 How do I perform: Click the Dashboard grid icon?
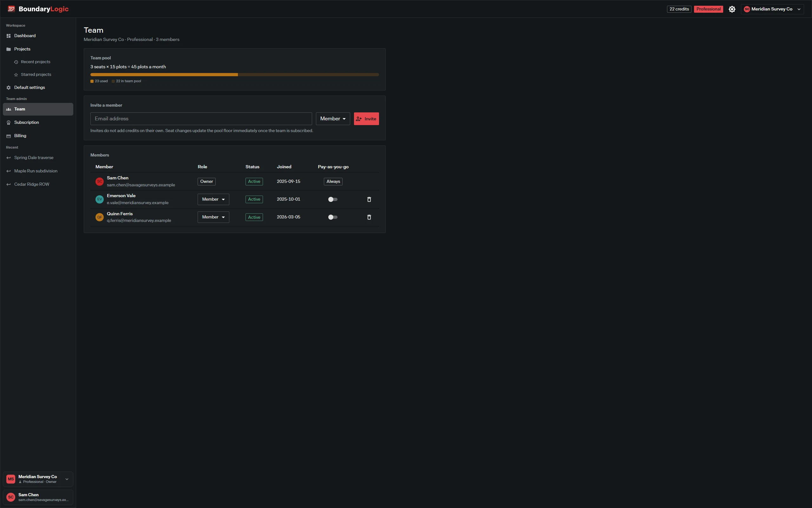9,36
